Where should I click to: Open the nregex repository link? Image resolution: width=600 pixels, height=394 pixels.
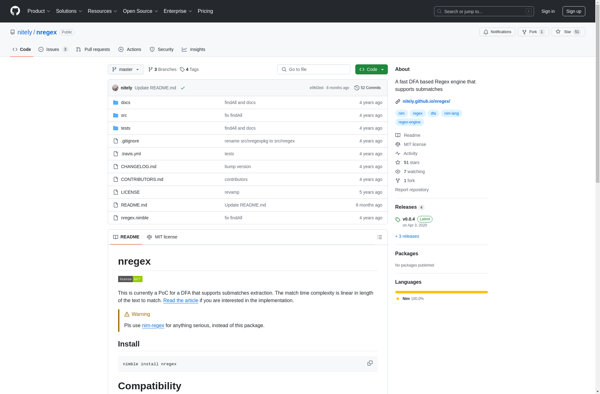(46, 32)
